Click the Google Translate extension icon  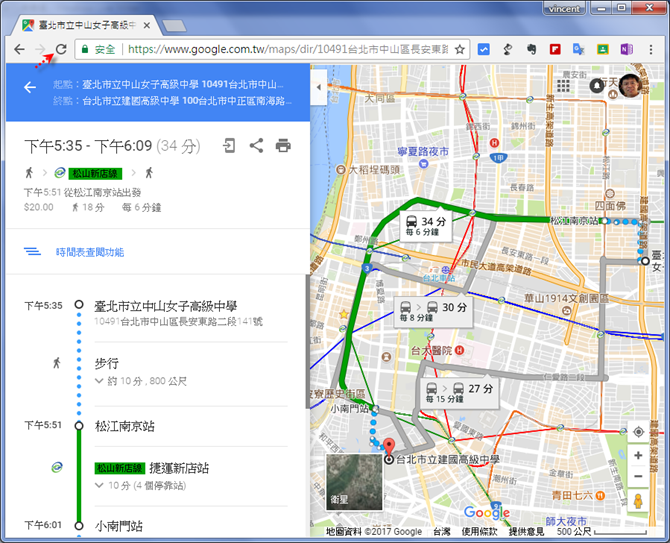click(x=579, y=50)
